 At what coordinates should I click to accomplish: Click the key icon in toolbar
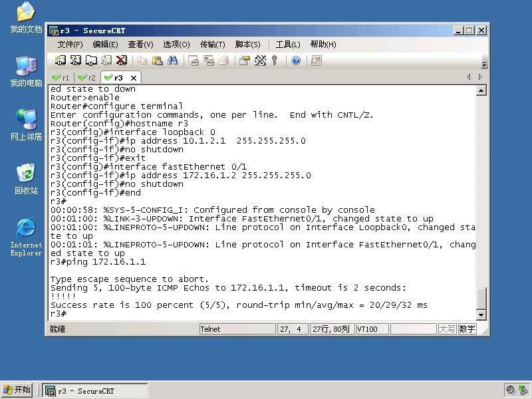pos(275,61)
